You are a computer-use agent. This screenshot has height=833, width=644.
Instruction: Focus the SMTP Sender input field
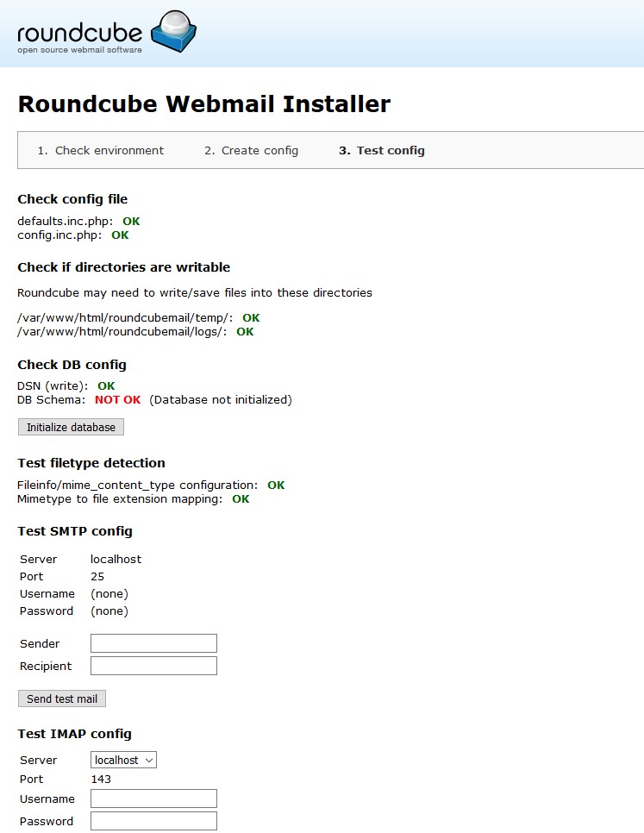point(154,643)
